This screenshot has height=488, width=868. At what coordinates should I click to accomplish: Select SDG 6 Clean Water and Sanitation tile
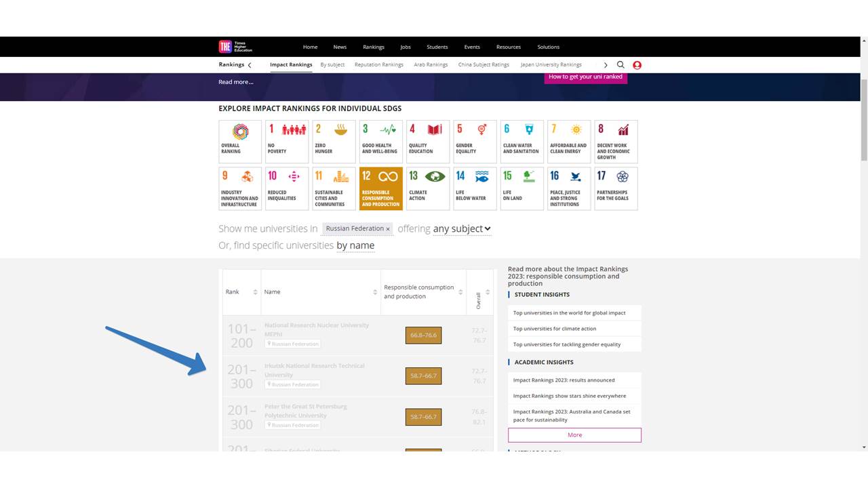[522, 142]
